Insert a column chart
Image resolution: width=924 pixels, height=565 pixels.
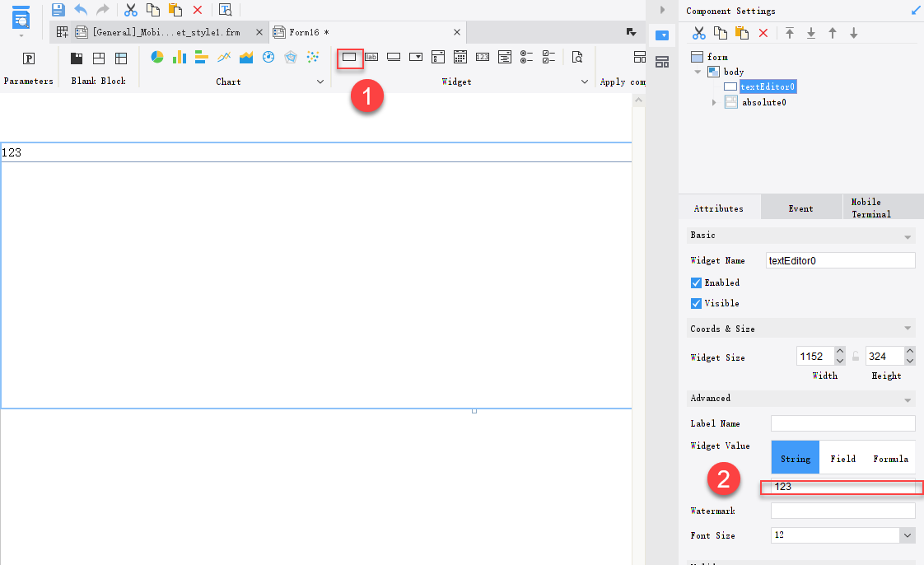[180, 57]
